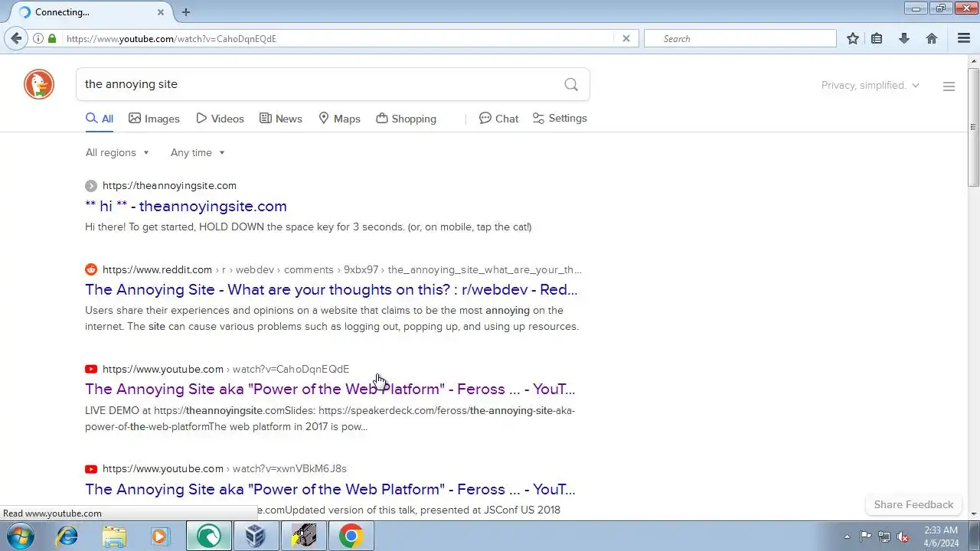This screenshot has width=980, height=551.
Task: Open search Settings
Action: pos(560,119)
